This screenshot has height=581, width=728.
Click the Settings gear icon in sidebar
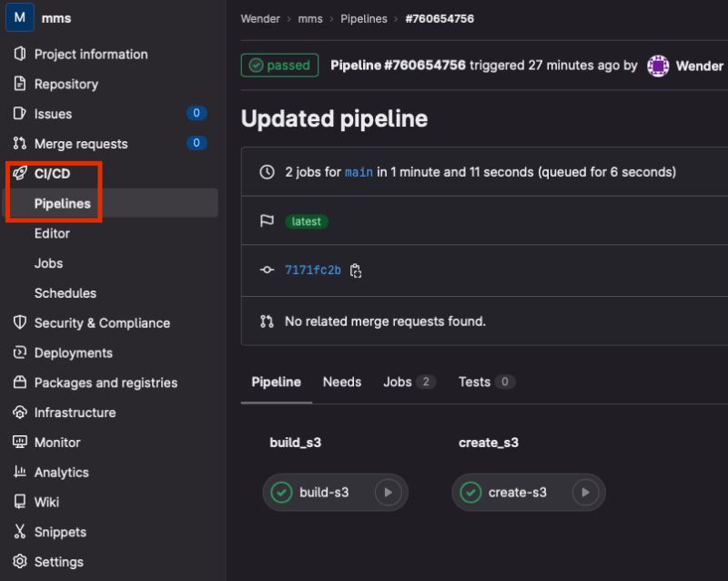click(x=20, y=562)
